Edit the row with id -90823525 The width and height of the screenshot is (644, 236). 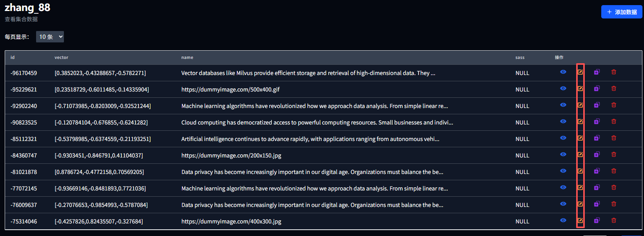click(x=580, y=122)
